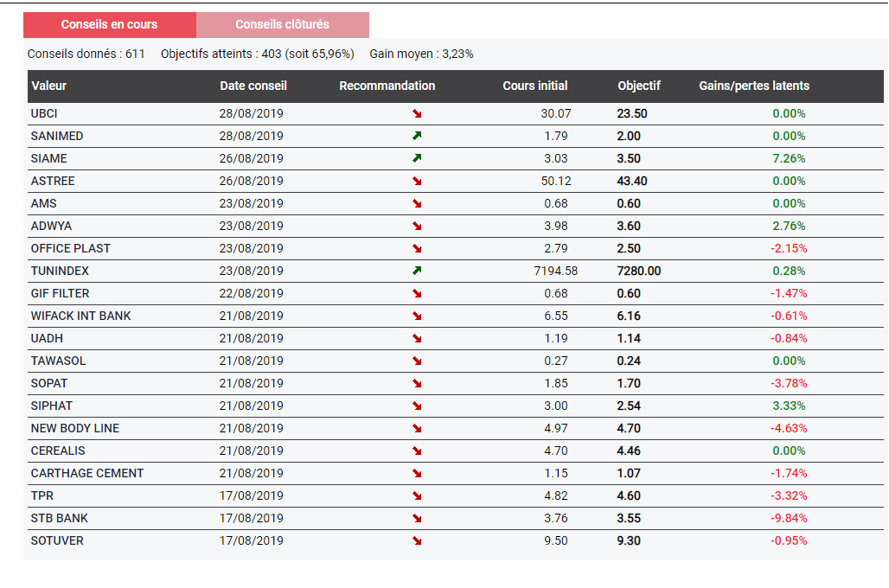This screenshot has height=588, width=889.
Task: Click the red arrow for WIFACK INT BANK
Action: [x=418, y=316]
